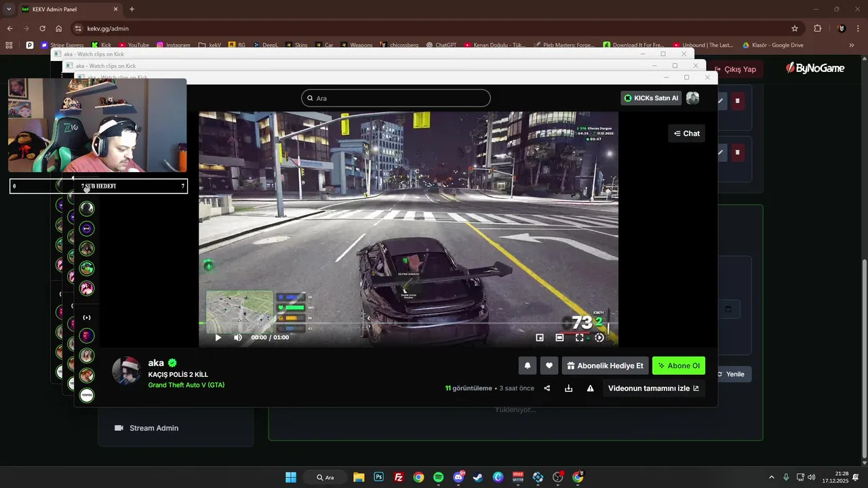Follow aka with the heart button

pos(549,366)
